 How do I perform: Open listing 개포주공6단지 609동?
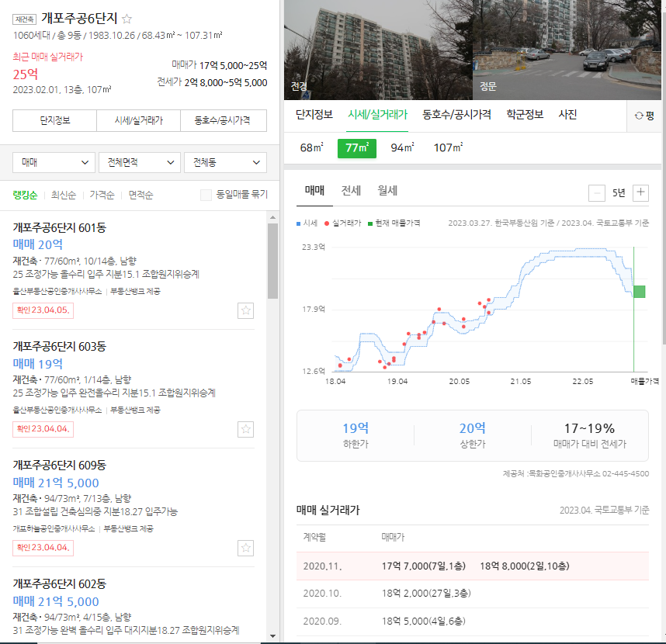60,466
